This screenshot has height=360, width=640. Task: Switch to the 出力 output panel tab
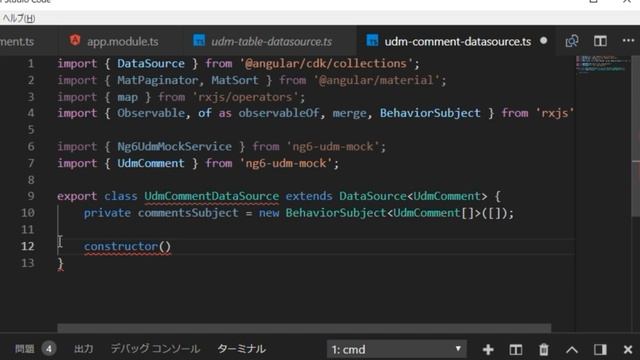[x=84, y=349]
